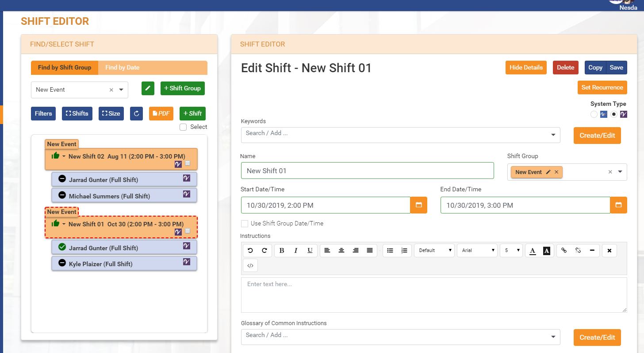Select the Find by Shift Group tab
The image size is (644, 353).
[x=64, y=68]
